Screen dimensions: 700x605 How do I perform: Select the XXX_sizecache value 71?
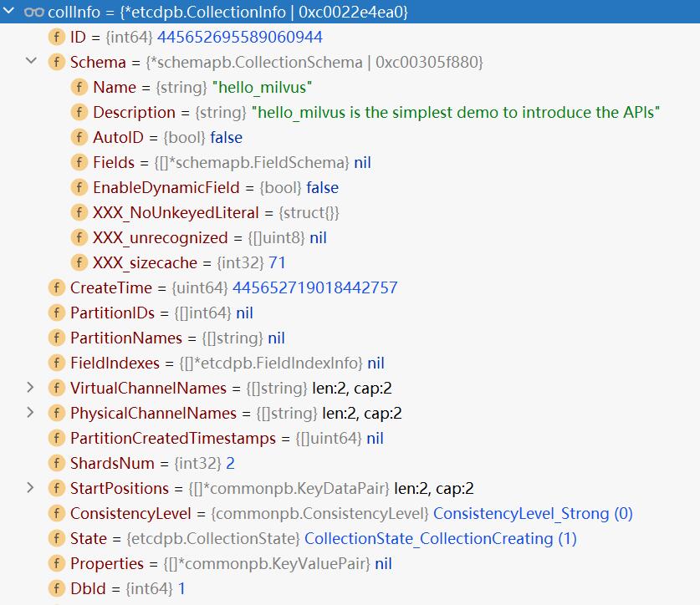click(277, 262)
